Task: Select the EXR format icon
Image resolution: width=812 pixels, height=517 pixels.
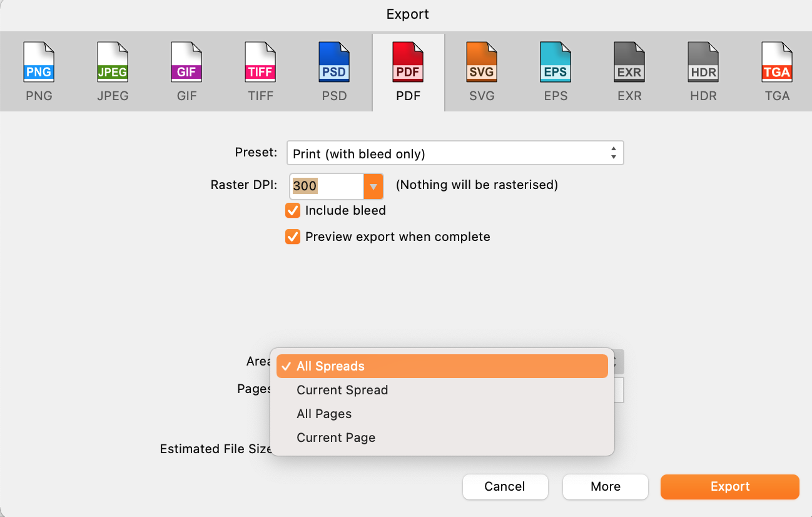Action: 629,71
